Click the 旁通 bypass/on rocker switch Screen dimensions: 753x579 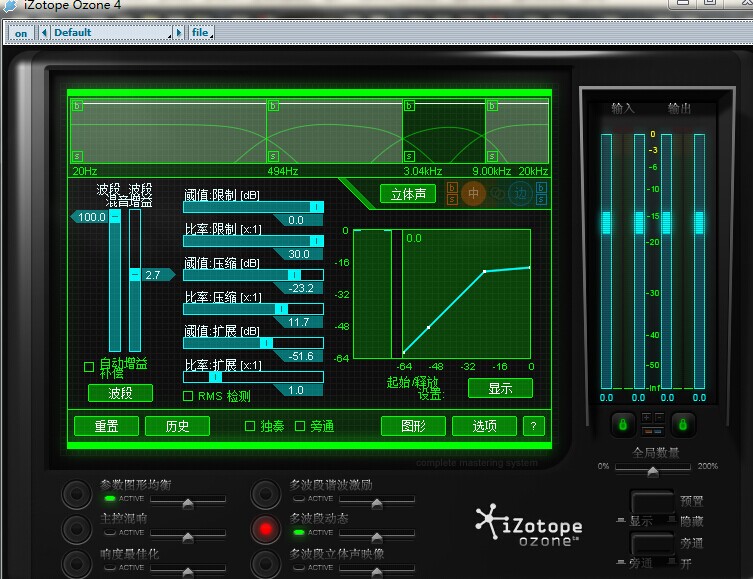tap(652, 544)
